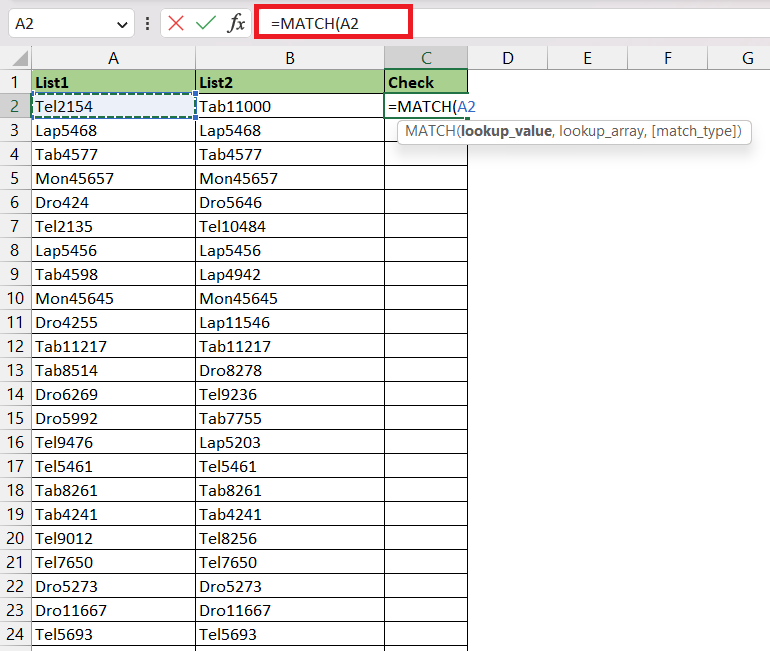Click inside the Name Box showing A2
Screen dimensions: 770x651
pos(63,23)
